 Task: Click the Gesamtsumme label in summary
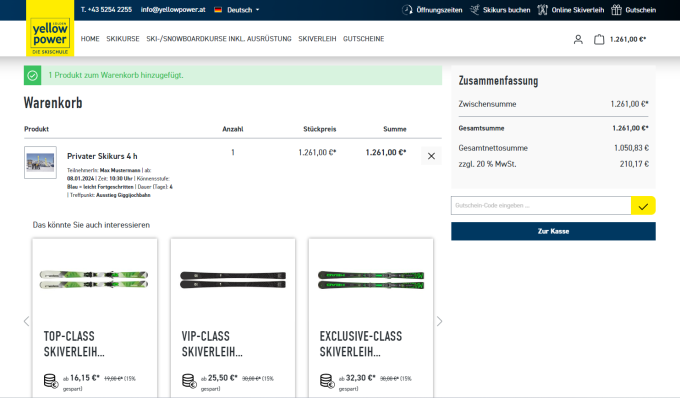coord(481,128)
